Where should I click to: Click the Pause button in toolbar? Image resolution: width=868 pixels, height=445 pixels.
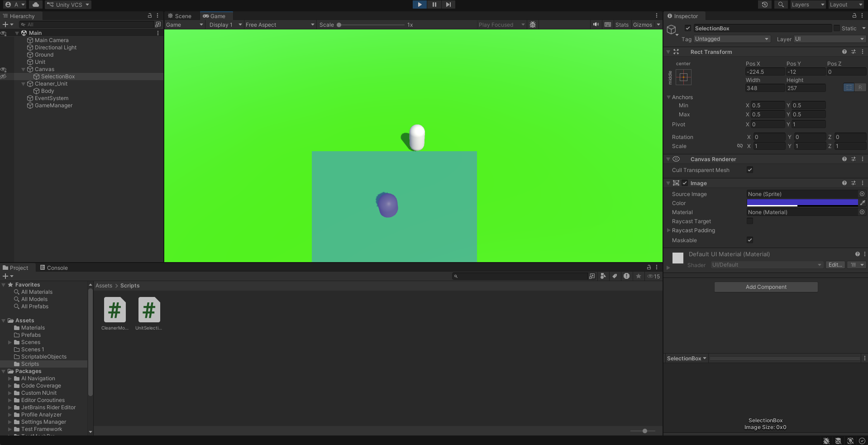tap(434, 5)
